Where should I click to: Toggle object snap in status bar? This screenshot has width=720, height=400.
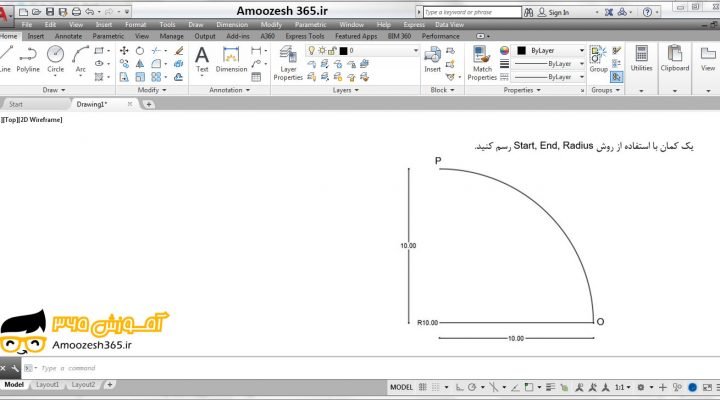529,387
